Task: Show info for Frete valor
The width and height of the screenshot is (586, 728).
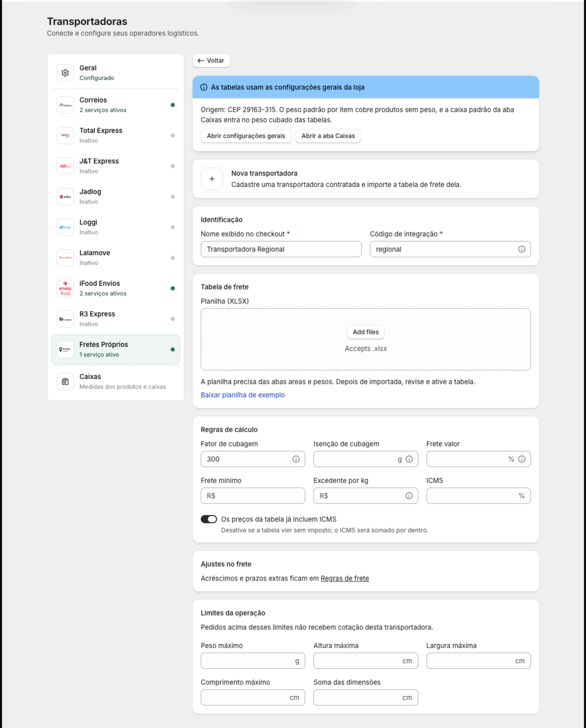Action: (522, 459)
